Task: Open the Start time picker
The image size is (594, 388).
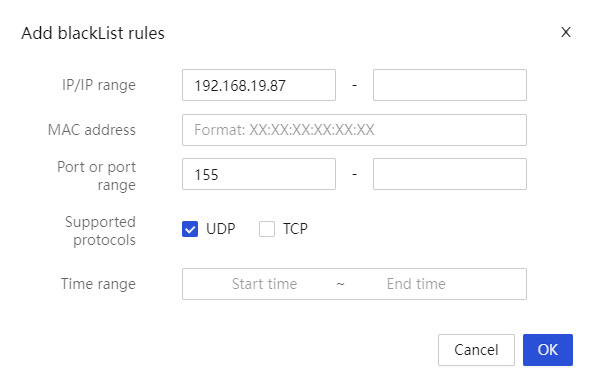Action: 264,284
